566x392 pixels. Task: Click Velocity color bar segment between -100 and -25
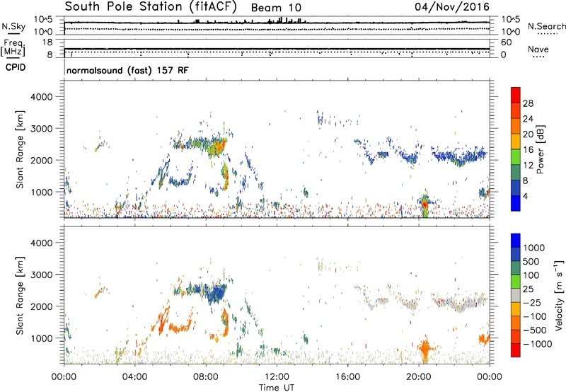click(x=516, y=309)
